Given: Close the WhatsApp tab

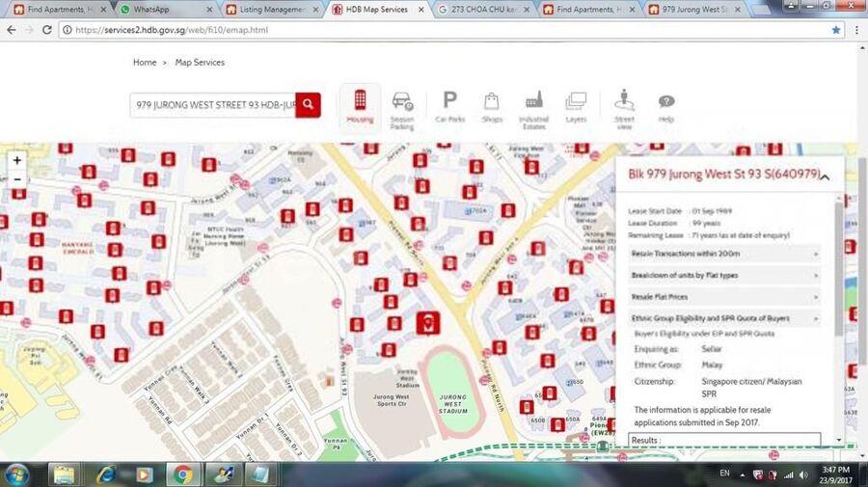Looking at the screenshot, I should point(209,10).
